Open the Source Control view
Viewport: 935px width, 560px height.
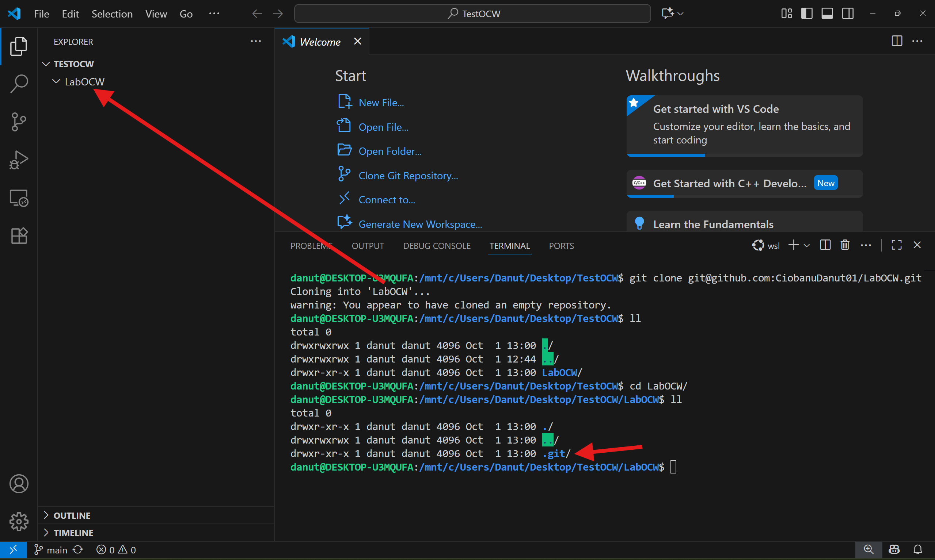click(x=19, y=122)
